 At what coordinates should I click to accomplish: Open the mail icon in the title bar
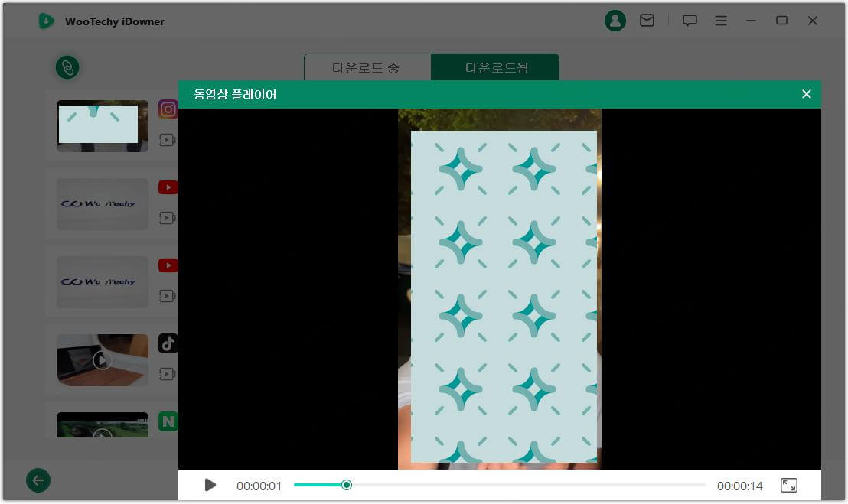647,21
